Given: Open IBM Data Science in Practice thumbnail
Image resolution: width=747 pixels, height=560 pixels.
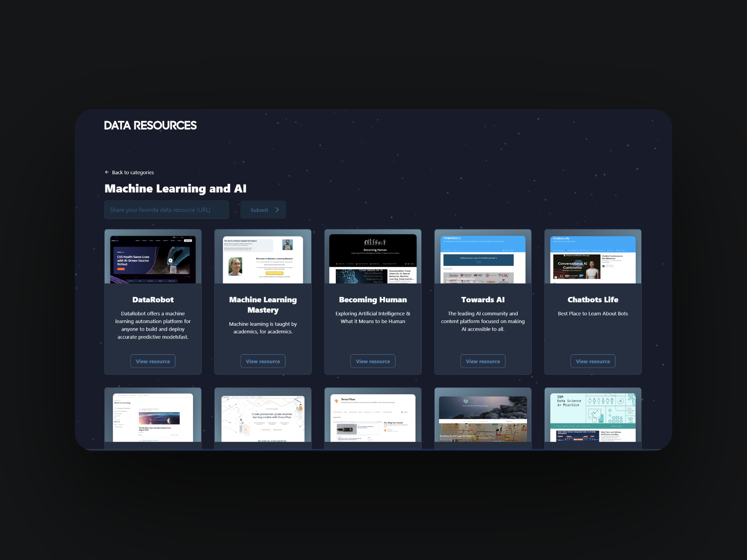Looking at the screenshot, I should click(x=593, y=418).
